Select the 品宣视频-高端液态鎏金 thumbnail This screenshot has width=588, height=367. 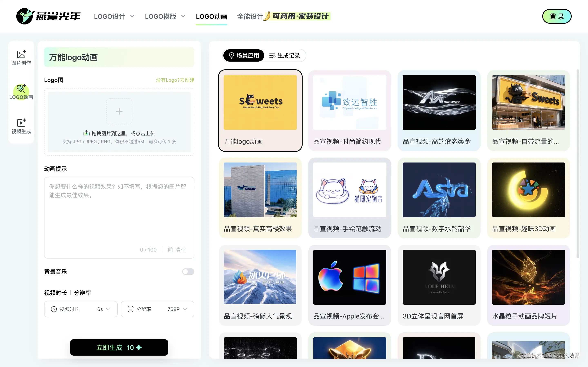tap(439, 102)
